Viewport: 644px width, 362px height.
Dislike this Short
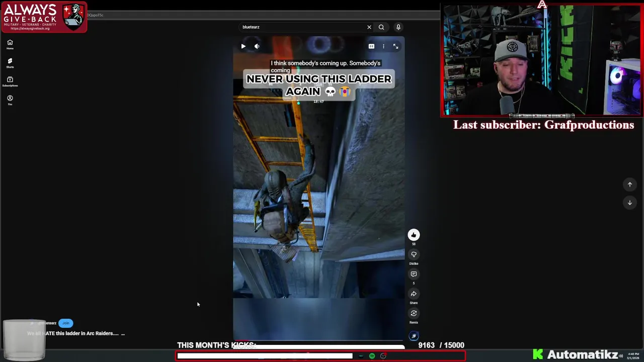coord(414,254)
